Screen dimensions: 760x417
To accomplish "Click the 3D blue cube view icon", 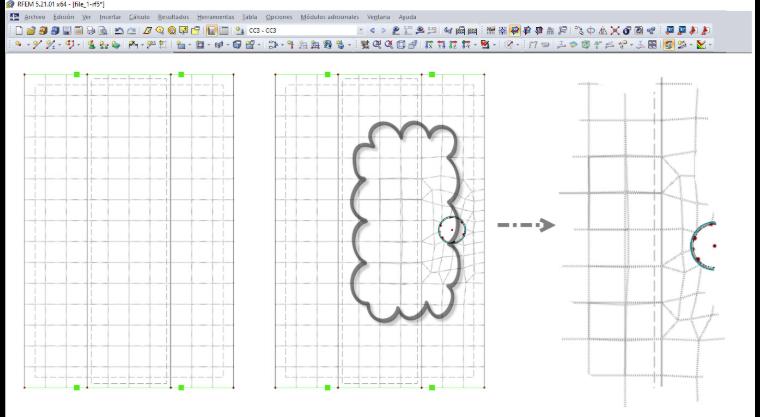I will click(237, 45).
